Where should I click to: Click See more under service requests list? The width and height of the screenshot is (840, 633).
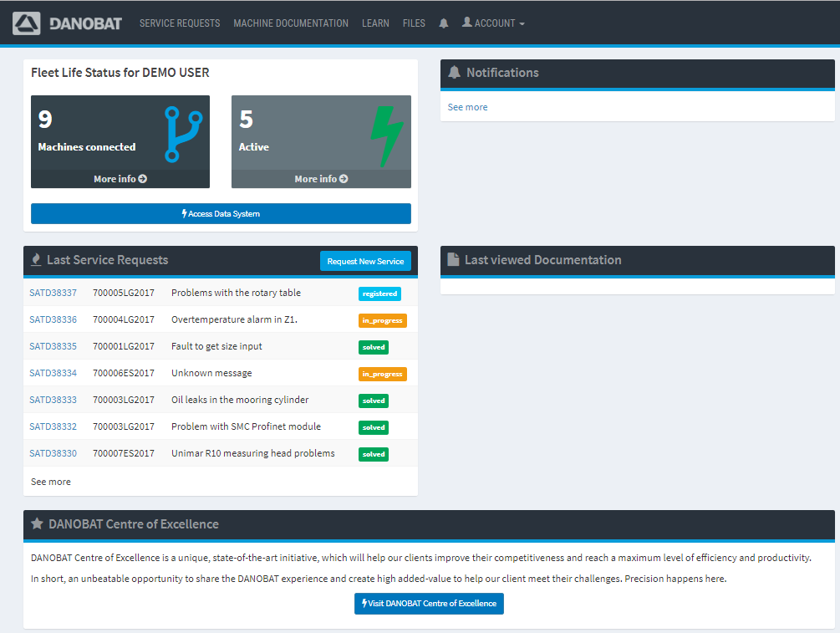pyautogui.click(x=51, y=482)
